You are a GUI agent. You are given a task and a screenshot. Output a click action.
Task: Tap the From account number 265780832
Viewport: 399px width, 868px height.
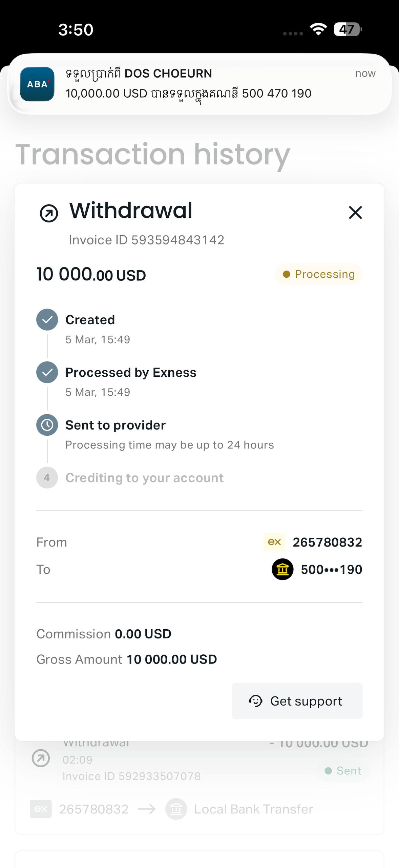click(327, 542)
